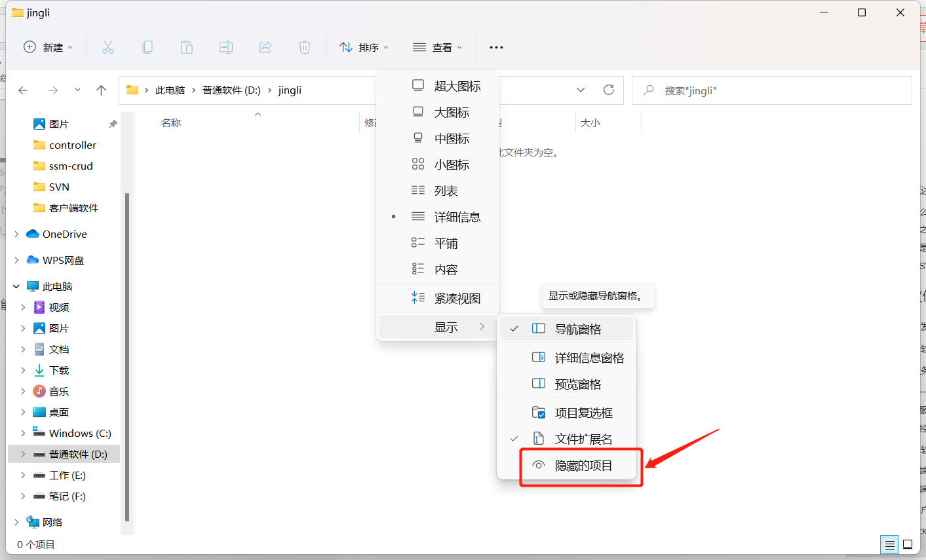Screen dimensions: 926x560
Task: Choose 中图标 from view menu
Action: (438, 138)
